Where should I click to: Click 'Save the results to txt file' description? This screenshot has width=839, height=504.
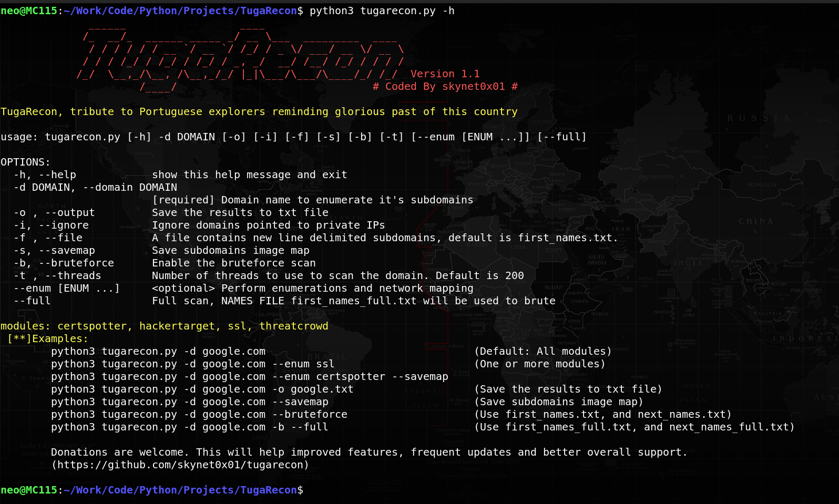coord(240,212)
